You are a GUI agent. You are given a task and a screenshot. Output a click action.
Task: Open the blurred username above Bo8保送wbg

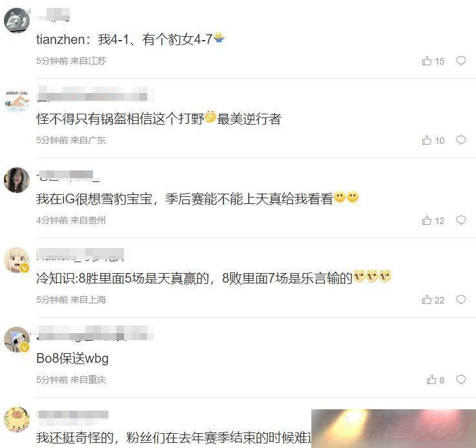(95, 333)
